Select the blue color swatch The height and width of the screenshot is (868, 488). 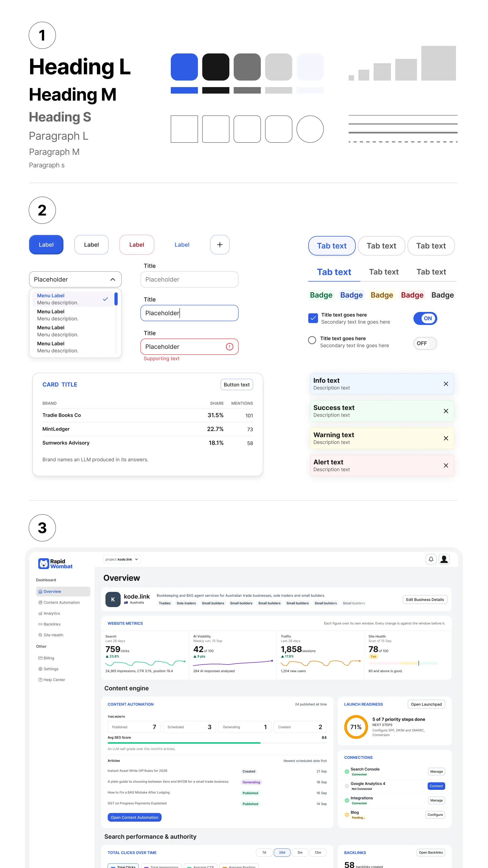(184, 67)
